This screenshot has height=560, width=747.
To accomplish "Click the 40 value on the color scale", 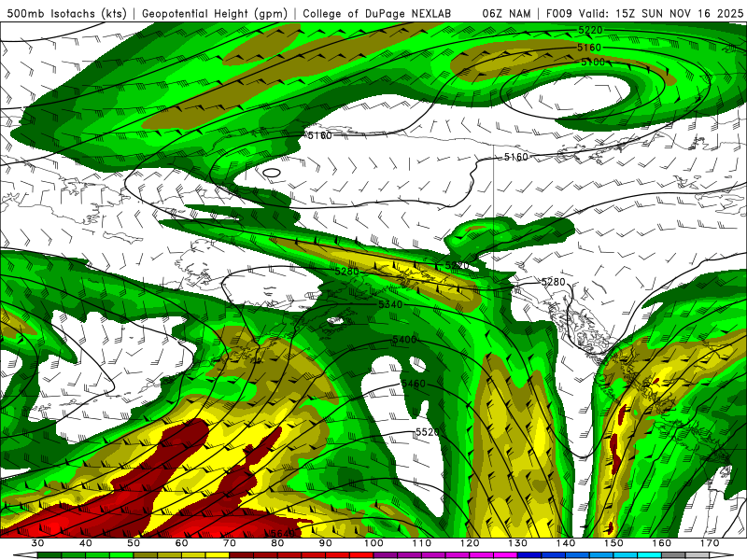I will coord(86,543).
